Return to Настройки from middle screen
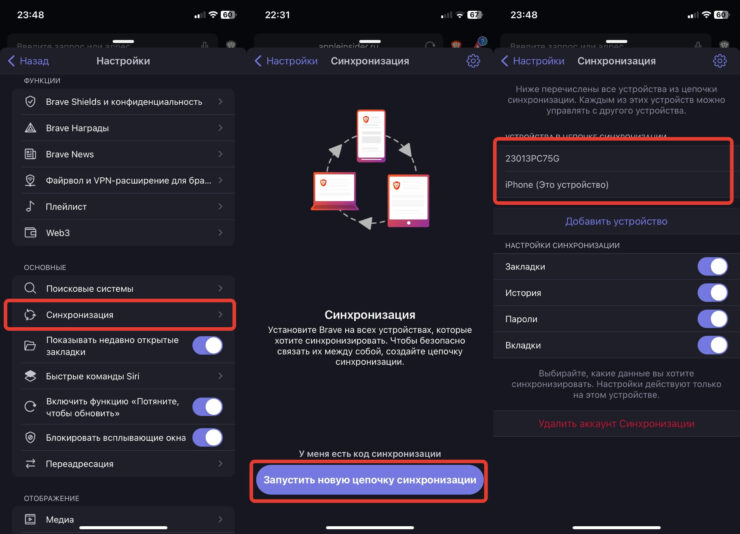 click(286, 61)
